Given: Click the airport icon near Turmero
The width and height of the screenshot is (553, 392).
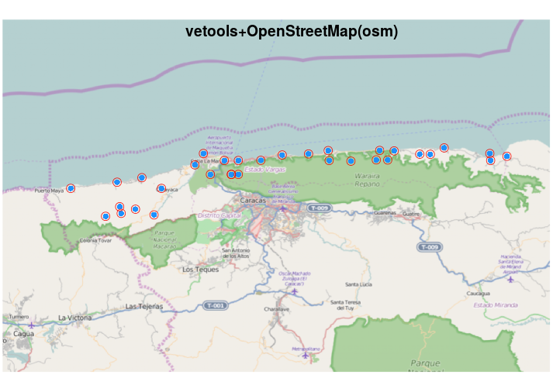Looking at the screenshot, I should point(31,325).
